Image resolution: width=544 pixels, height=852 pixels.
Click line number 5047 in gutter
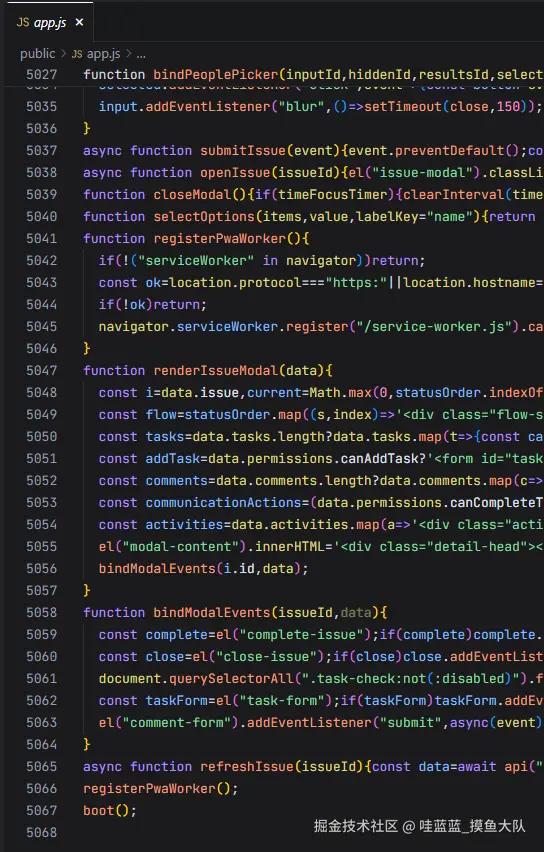[42, 371]
